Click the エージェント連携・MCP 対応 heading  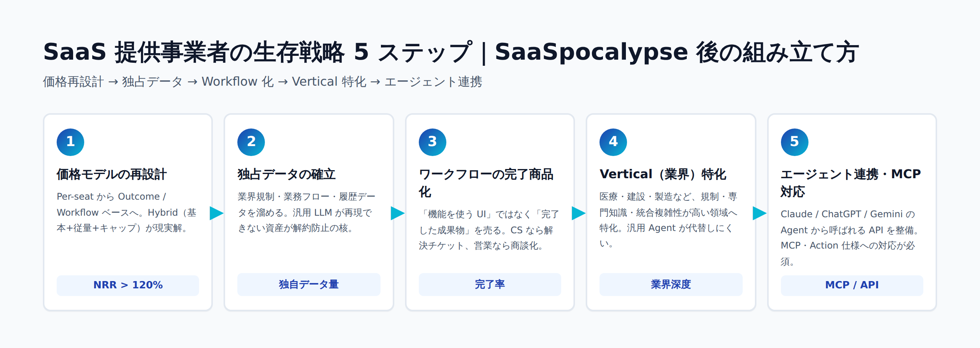(x=851, y=183)
